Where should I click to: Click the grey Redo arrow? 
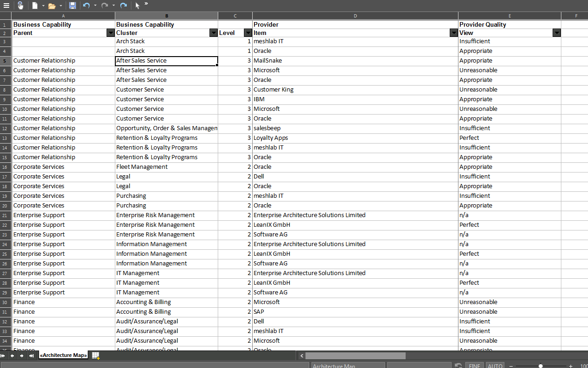tap(105, 6)
